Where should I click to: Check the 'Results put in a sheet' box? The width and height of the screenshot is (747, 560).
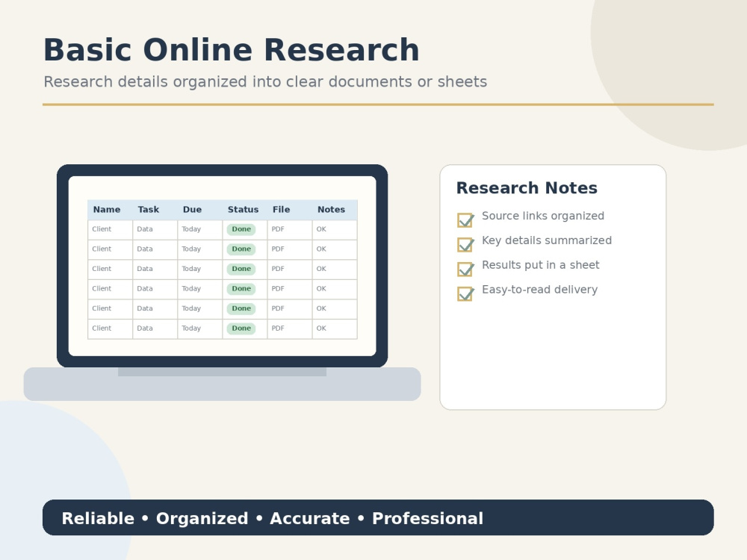click(x=465, y=270)
